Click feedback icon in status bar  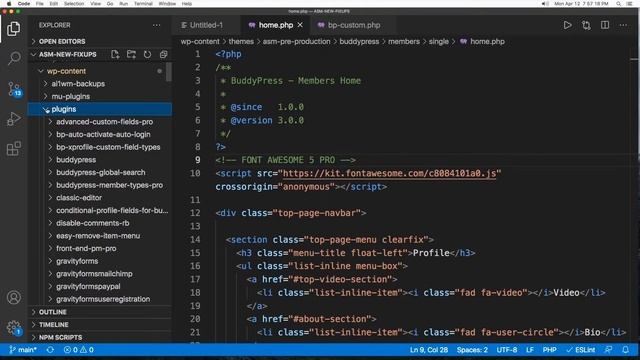609,350
